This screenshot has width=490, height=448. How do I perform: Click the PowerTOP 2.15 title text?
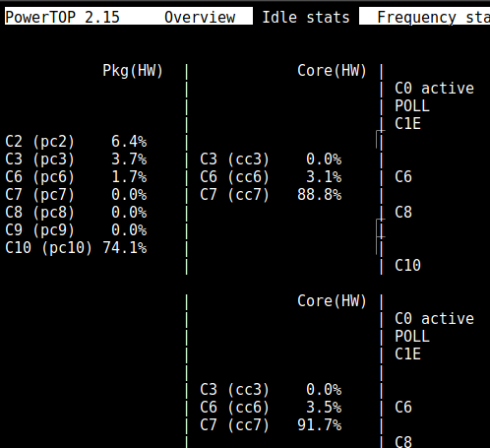(x=62, y=17)
